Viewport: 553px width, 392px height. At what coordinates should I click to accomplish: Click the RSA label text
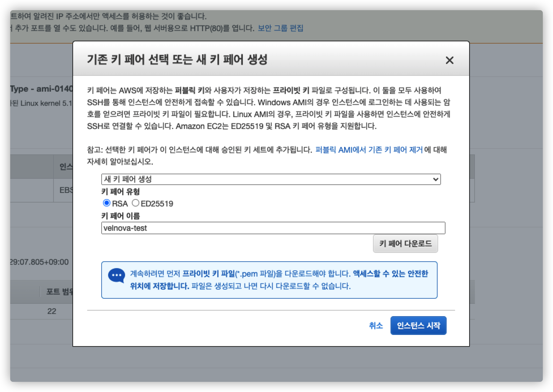click(120, 204)
